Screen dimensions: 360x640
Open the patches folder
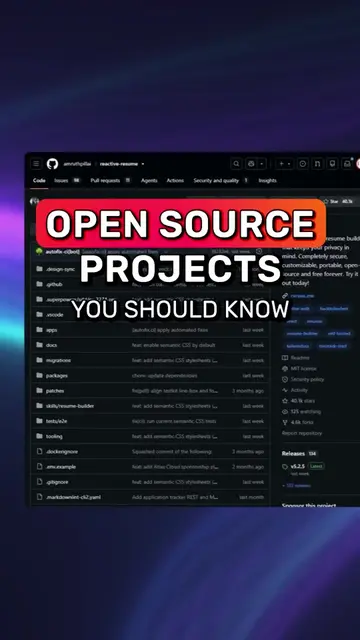[x=55, y=391]
